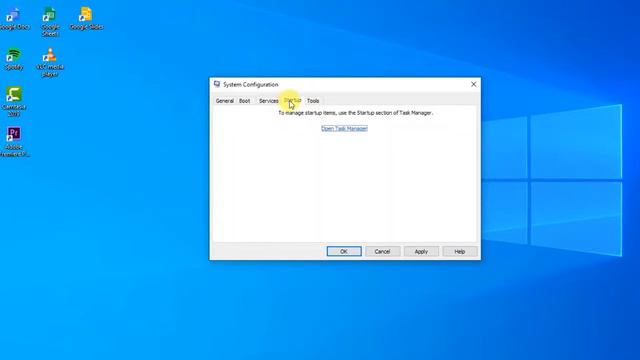This screenshot has width=640, height=360.
Task: Open Help for System Configuration
Action: click(460, 251)
